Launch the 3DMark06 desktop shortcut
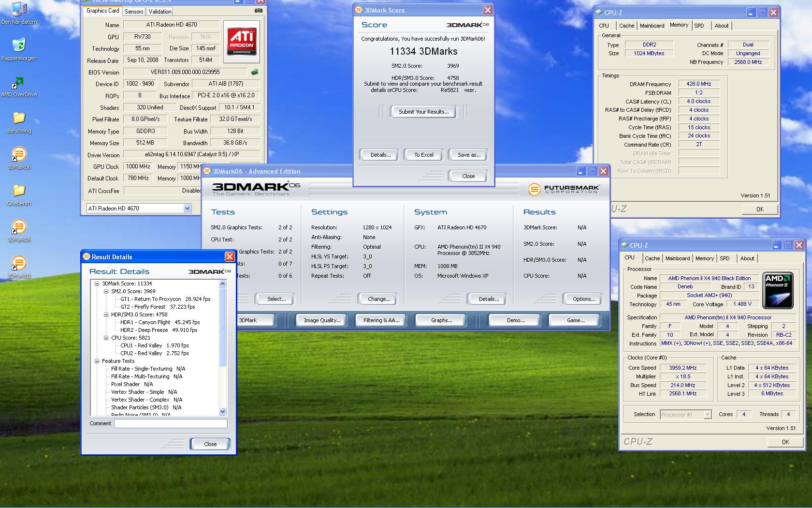The width and height of the screenshot is (812, 508). tap(19, 158)
